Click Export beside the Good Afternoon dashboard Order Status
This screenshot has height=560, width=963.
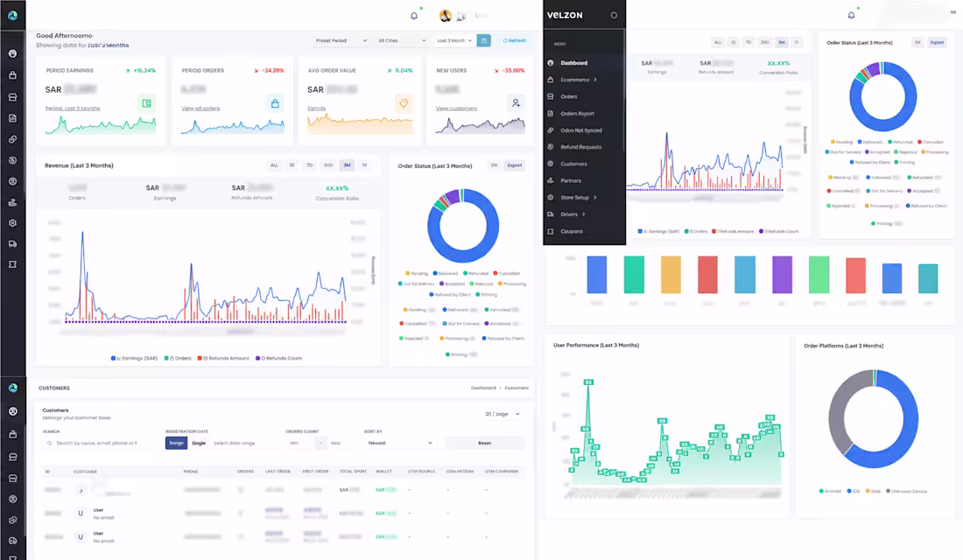(x=515, y=165)
